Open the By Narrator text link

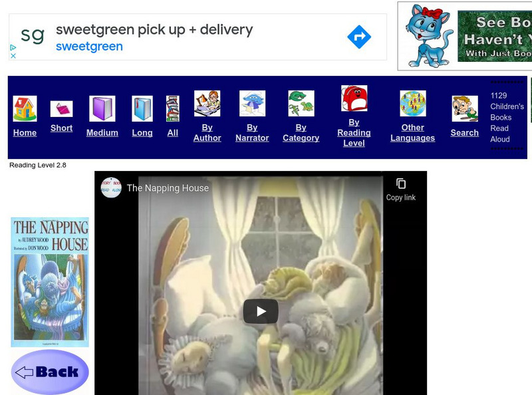pos(252,133)
